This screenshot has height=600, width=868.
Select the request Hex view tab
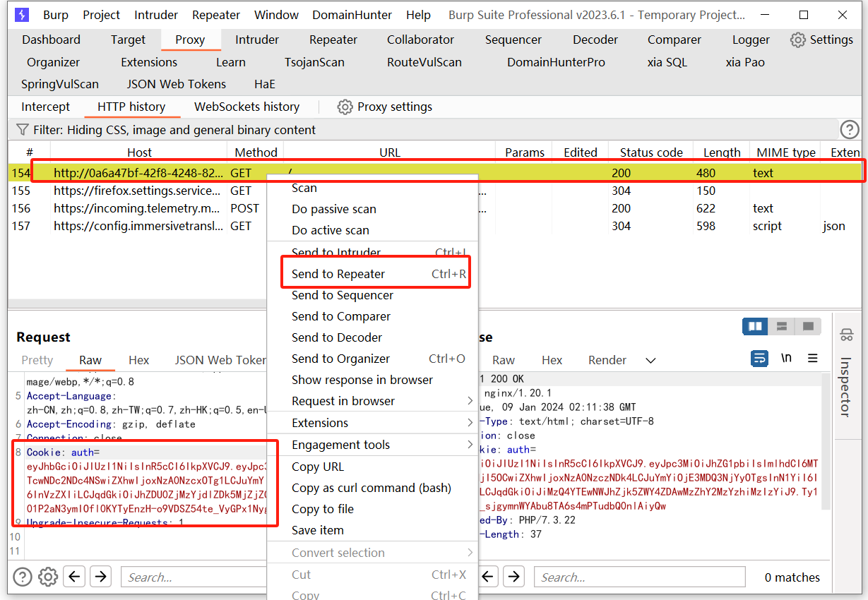click(139, 360)
